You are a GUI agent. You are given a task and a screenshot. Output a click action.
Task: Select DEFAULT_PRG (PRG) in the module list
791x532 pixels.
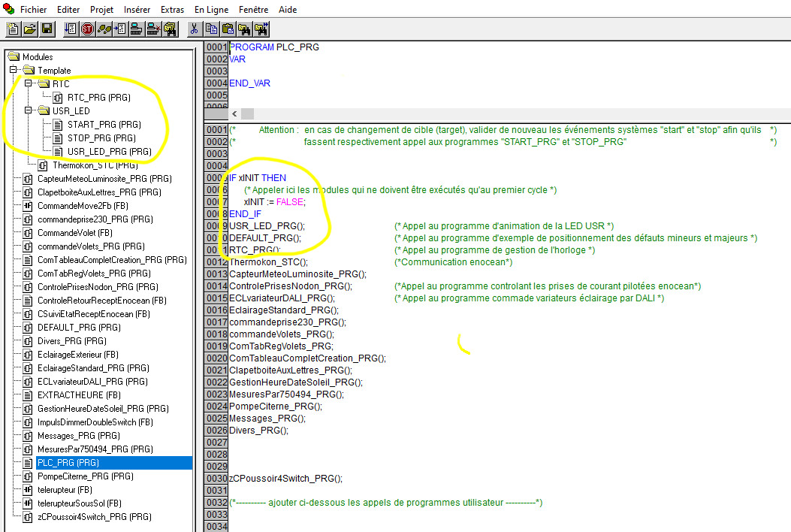pyautogui.click(x=77, y=328)
